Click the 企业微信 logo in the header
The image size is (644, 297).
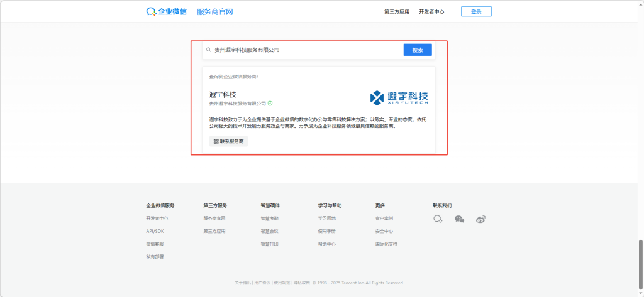tap(166, 11)
